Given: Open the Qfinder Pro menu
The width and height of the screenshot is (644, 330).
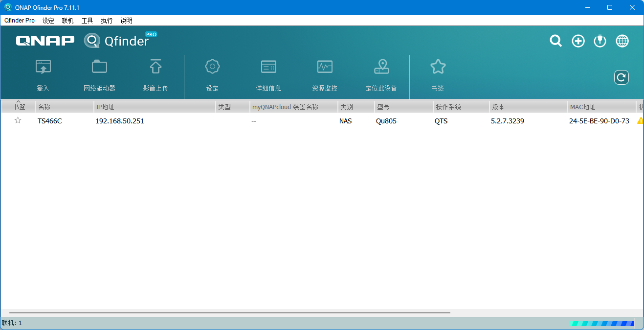Looking at the screenshot, I should tap(20, 21).
